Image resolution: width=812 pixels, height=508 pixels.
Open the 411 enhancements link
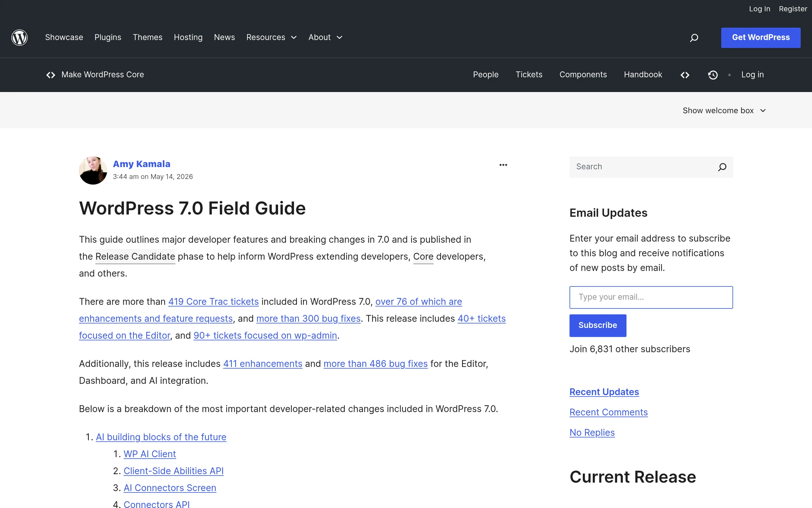tap(263, 364)
